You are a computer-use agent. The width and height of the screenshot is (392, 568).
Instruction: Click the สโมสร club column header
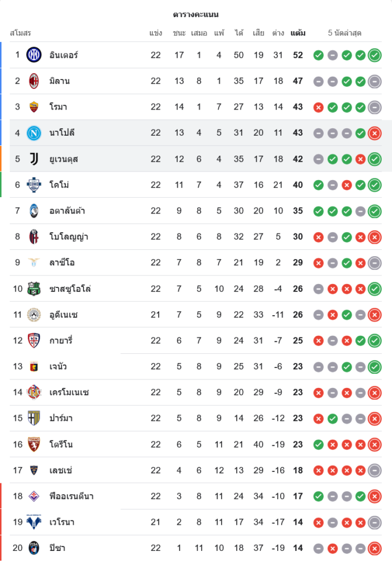[20, 33]
